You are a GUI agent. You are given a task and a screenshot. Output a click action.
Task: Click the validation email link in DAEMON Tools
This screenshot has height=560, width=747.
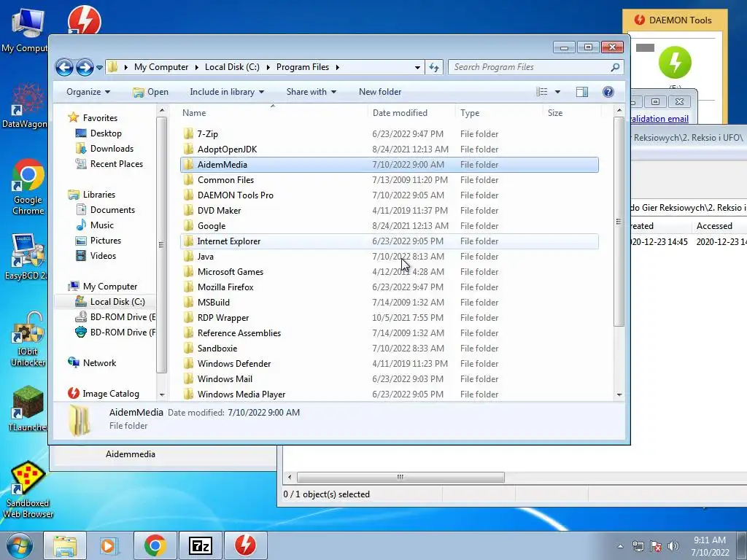coord(659,119)
